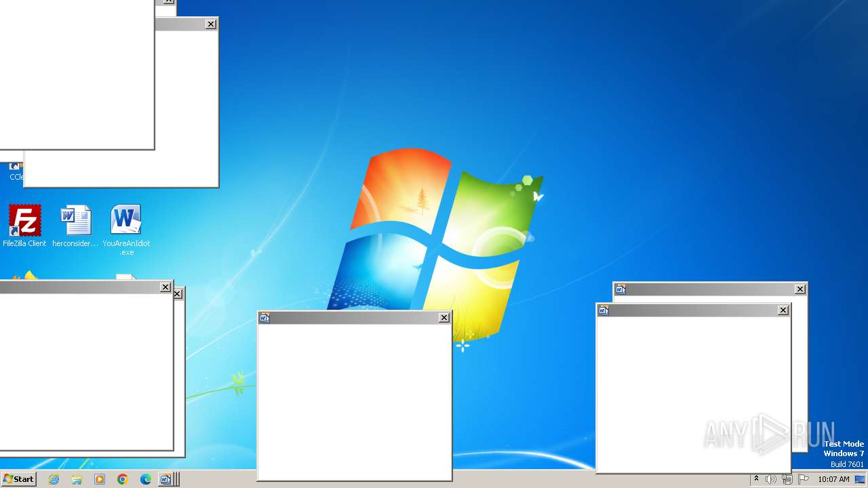The image size is (868, 488).
Task: Close the rear bottom-left popup window
Action: pos(178,294)
